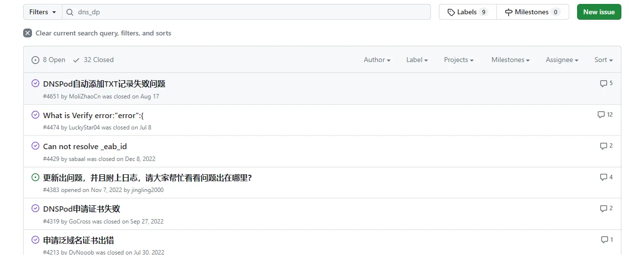Click the clear search query X icon
644x255 pixels.
pos(28,33)
